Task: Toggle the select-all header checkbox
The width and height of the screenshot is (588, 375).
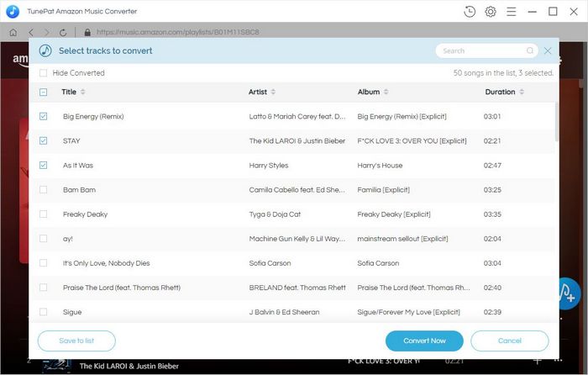Action: click(x=43, y=92)
